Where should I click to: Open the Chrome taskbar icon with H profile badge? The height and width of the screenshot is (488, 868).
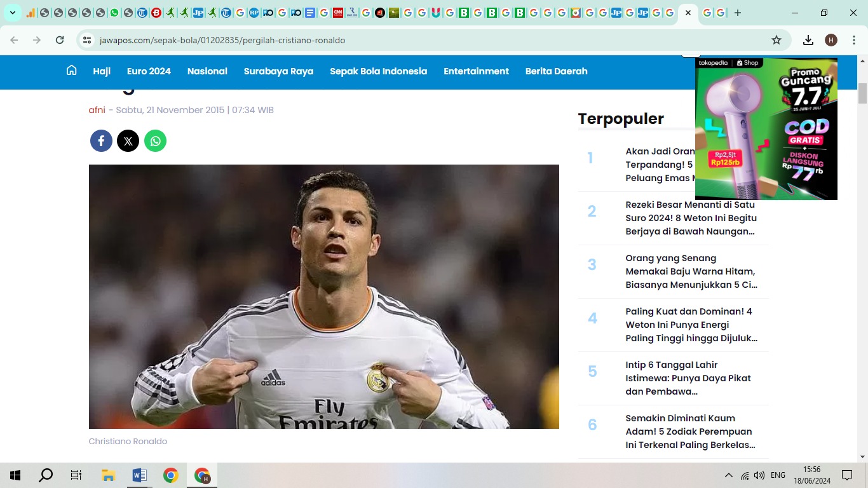202,475
